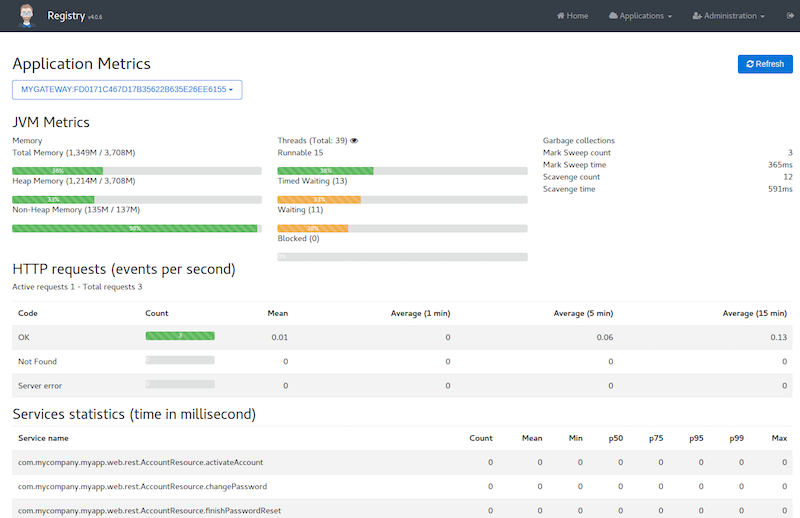Click the Non-Heap Memory usage bar
Viewport: 800px width, 518px height.
tap(137, 228)
